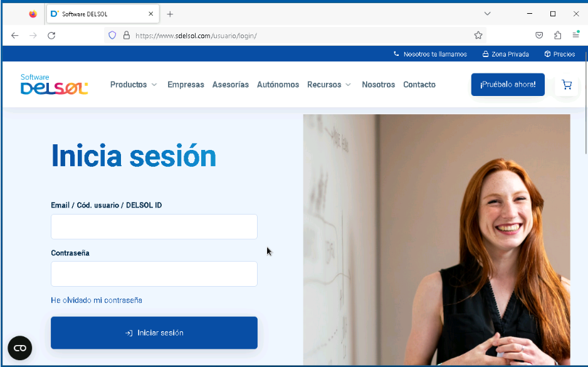588x367 pixels.
Task: Bookmark this page with star icon
Action: point(478,36)
